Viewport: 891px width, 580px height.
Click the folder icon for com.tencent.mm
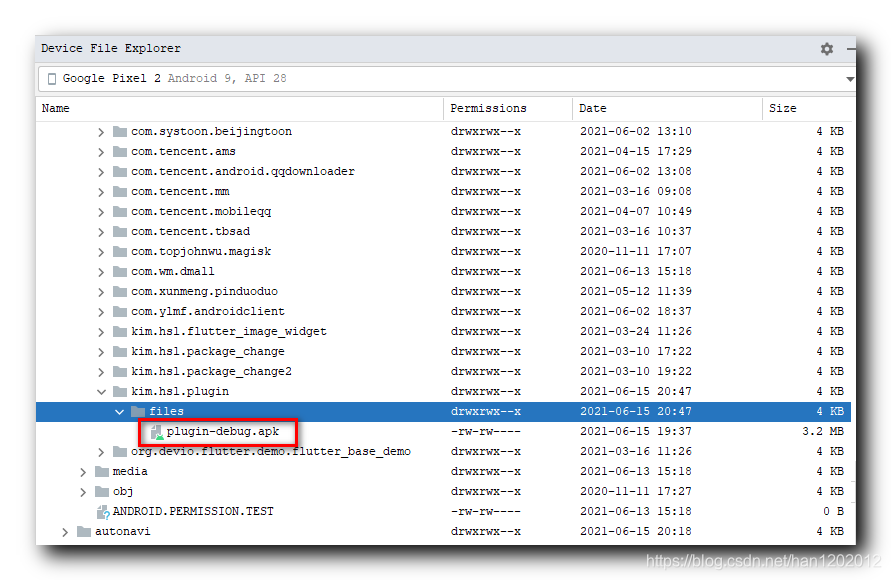(x=120, y=191)
